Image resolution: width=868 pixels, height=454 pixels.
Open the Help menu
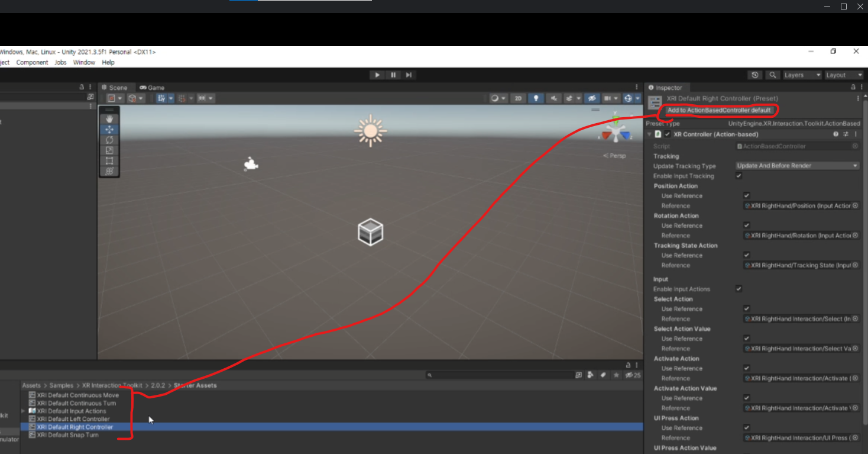108,62
